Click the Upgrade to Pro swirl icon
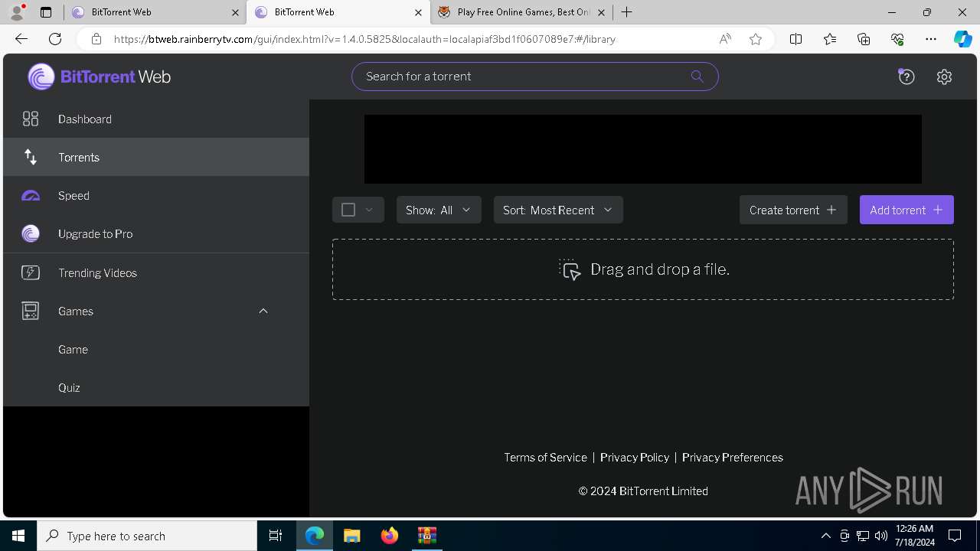 coord(31,234)
